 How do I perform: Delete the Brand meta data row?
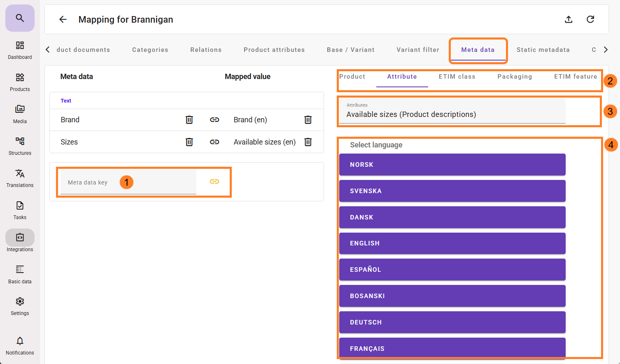189,120
